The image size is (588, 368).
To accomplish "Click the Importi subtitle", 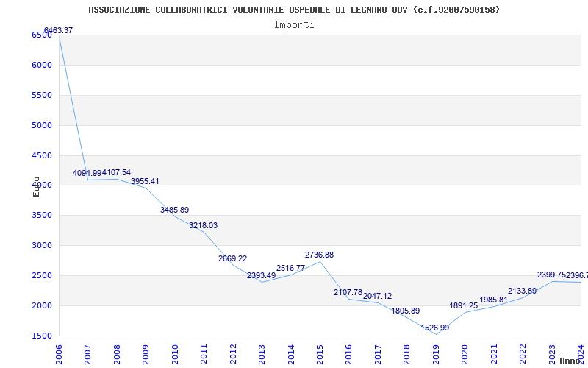I will 294,24.
